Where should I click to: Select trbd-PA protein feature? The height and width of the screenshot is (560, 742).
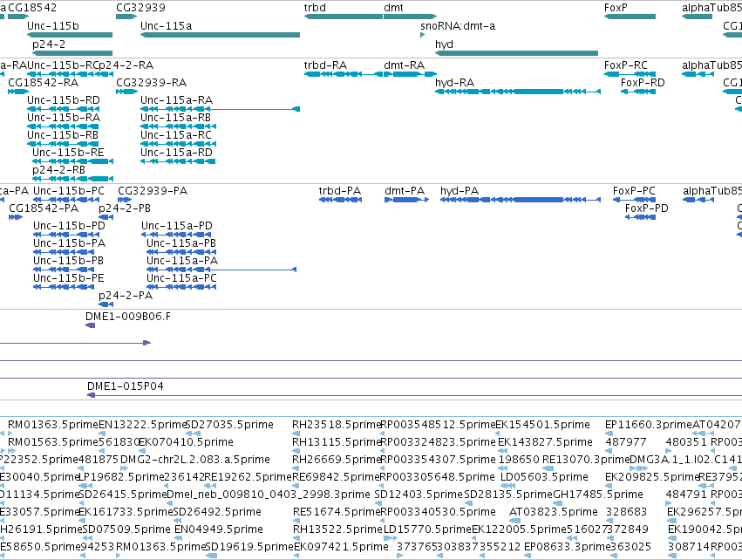(x=340, y=200)
